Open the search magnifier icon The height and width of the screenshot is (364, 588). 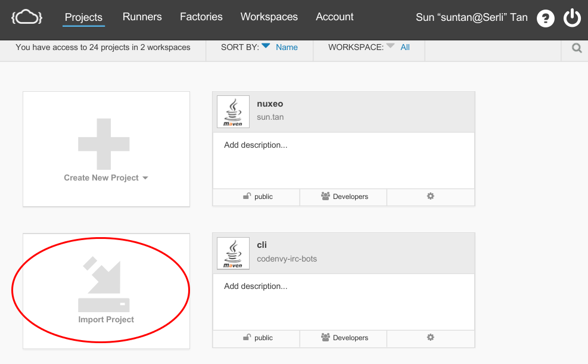click(x=577, y=48)
